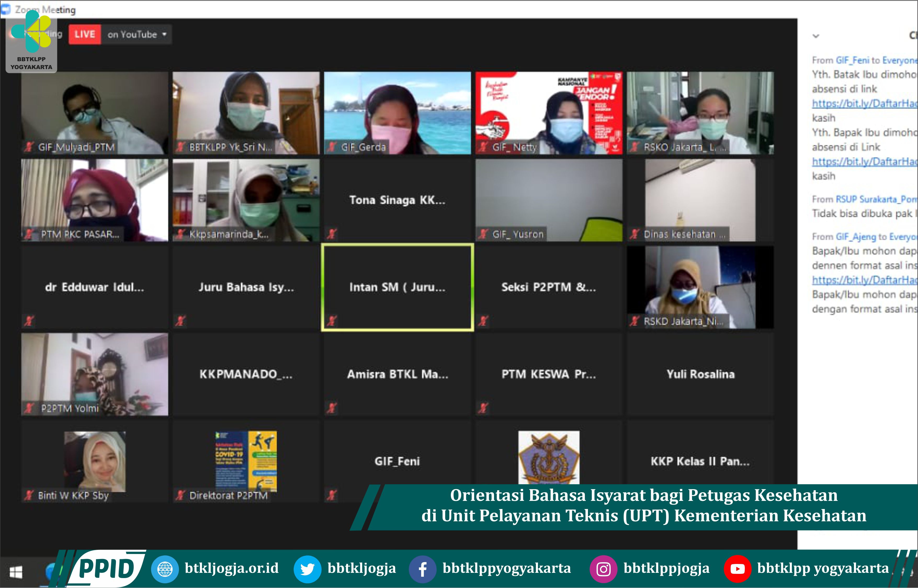This screenshot has width=918, height=588.
Task: Select Yuli Rosalina participant tile
Action: click(x=700, y=374)
